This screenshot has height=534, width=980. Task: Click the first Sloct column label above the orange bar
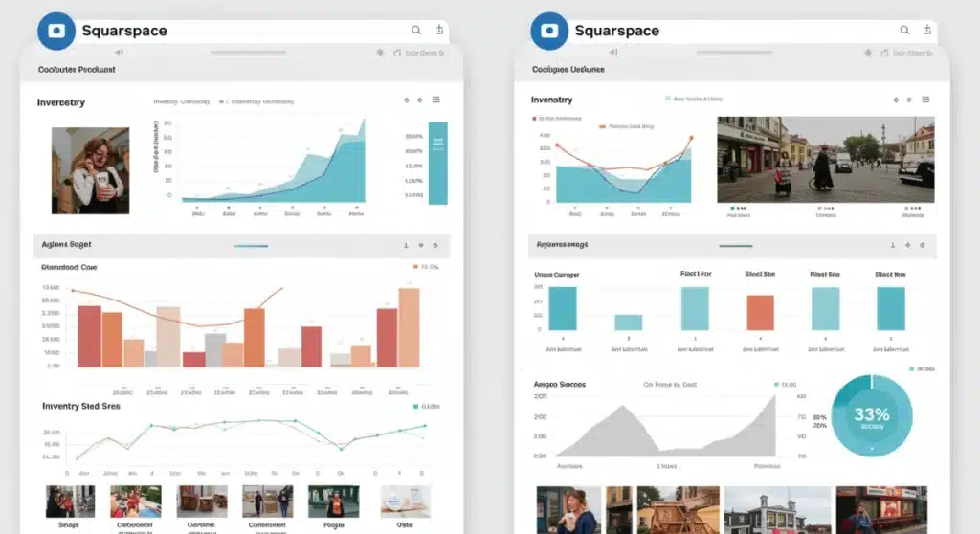(760, 274)
